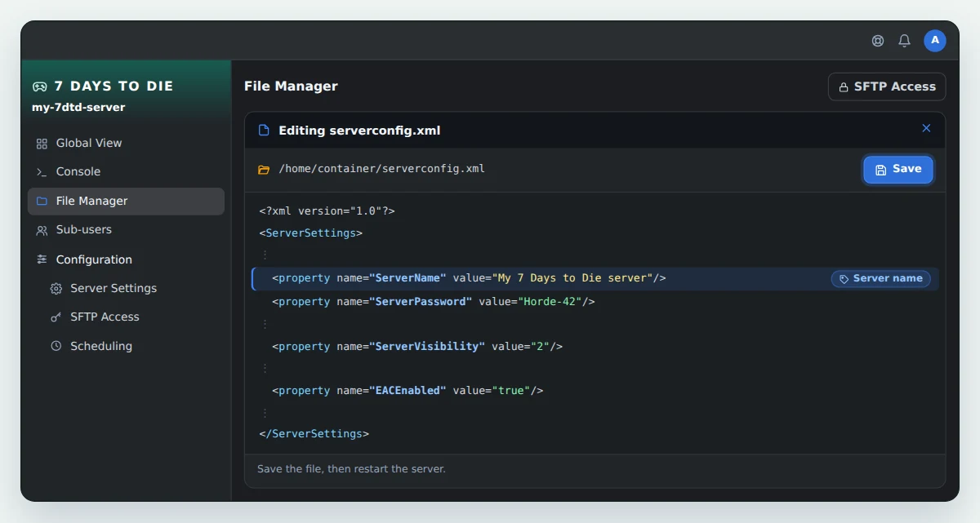
Task: Close the serverconfig.xml editor
Action: [x=926, y=128]
